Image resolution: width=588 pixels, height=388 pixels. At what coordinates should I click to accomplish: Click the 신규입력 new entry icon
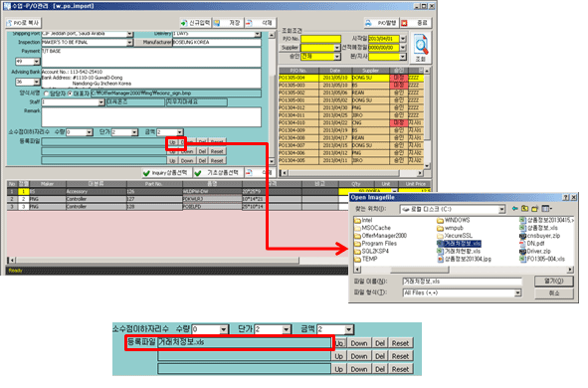184,23
